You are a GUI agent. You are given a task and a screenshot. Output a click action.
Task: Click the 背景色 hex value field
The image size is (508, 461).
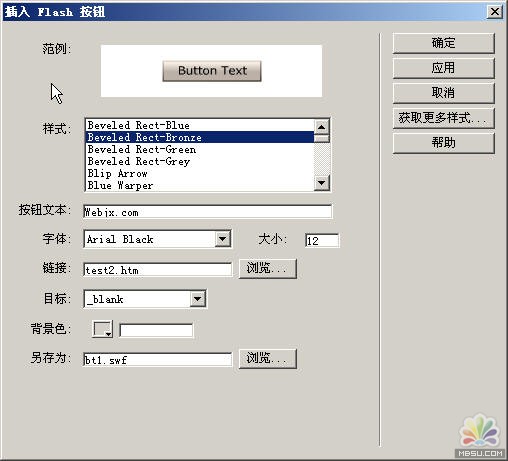pyautogui.click(x=156, y=330)
